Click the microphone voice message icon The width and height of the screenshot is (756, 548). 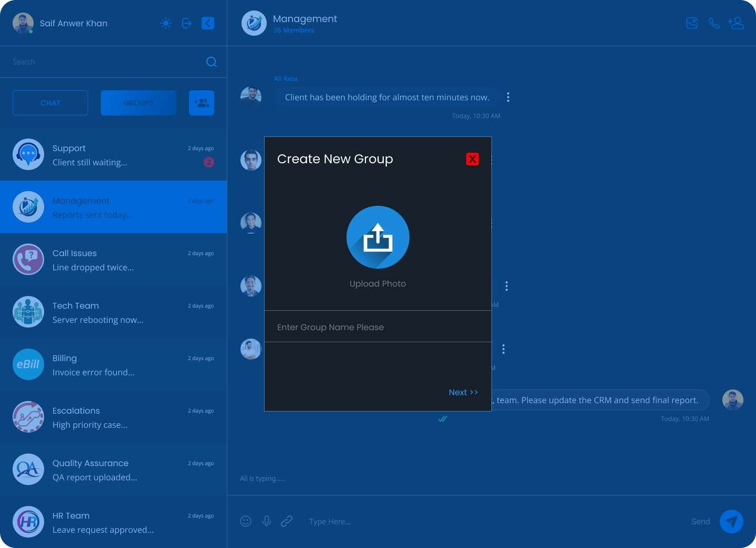(x=267, y=521)
